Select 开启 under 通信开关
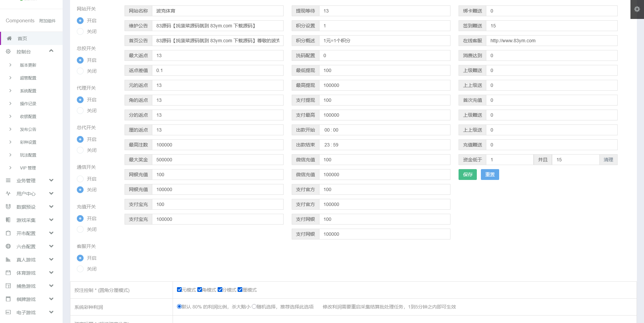Image resolution: width=644 pixels, height=323 pixels. pyautogui.click(x=80, y=179)
